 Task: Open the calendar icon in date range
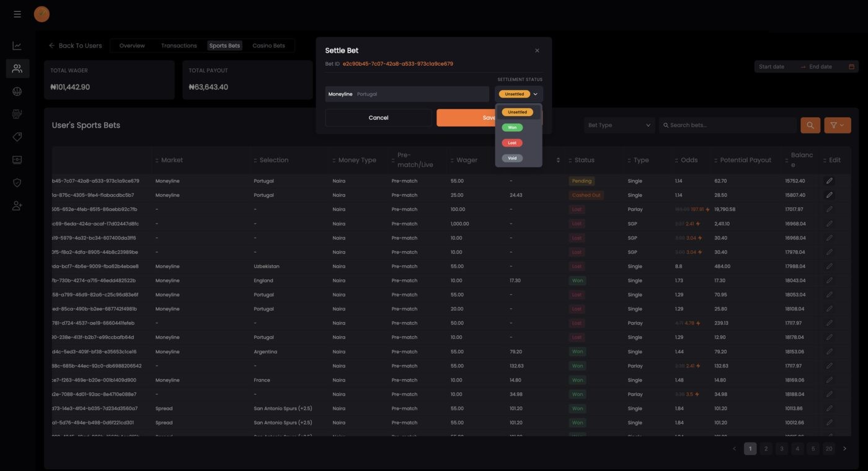851,66
